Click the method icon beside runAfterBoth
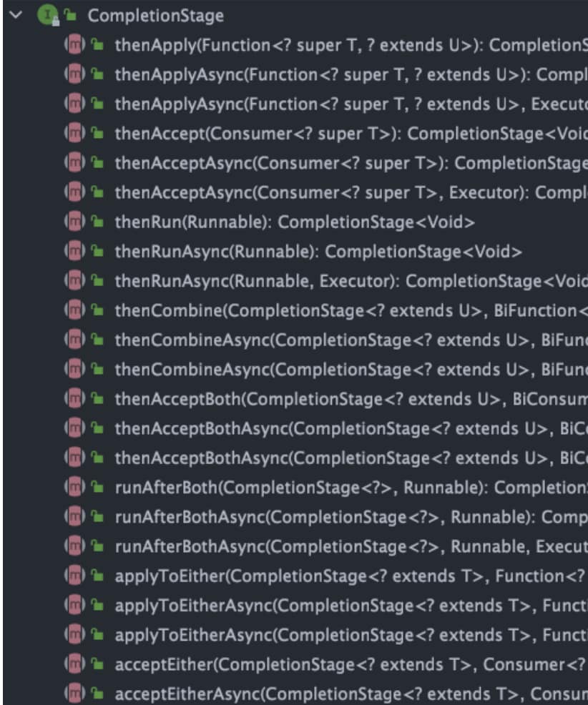Image resolution: width=588 pixels, height=705 pixels. click(x=74, y=488)
